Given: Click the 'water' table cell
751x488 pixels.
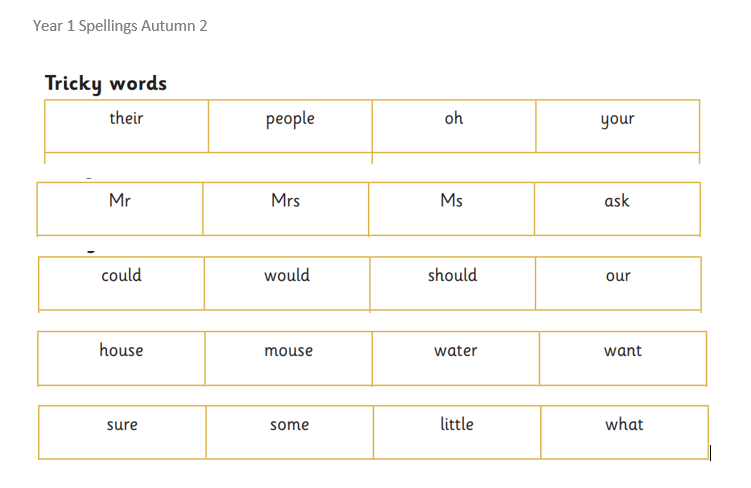Looking at the screenshot, I should point(455,351).
